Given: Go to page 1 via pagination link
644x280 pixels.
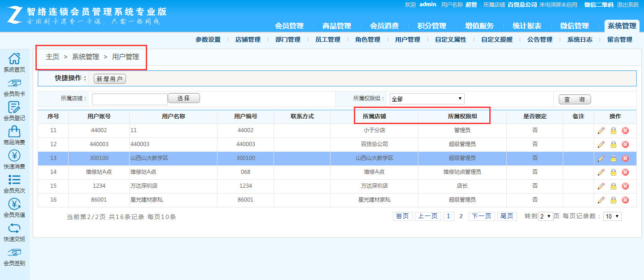Looking at the screenshot, I should tap(448, 215).
